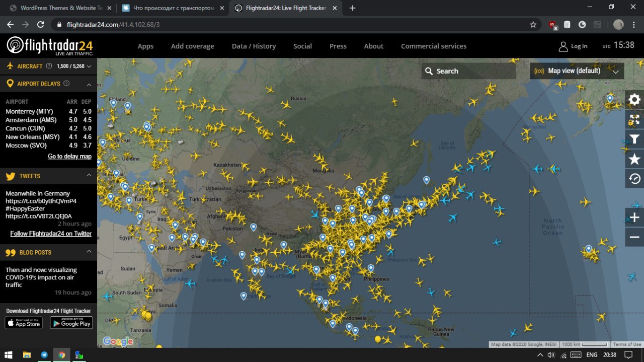This screenshot has width=644, height=362.
Task: Select New Orleans (MSY) delay row
Action: pos(48,137)
